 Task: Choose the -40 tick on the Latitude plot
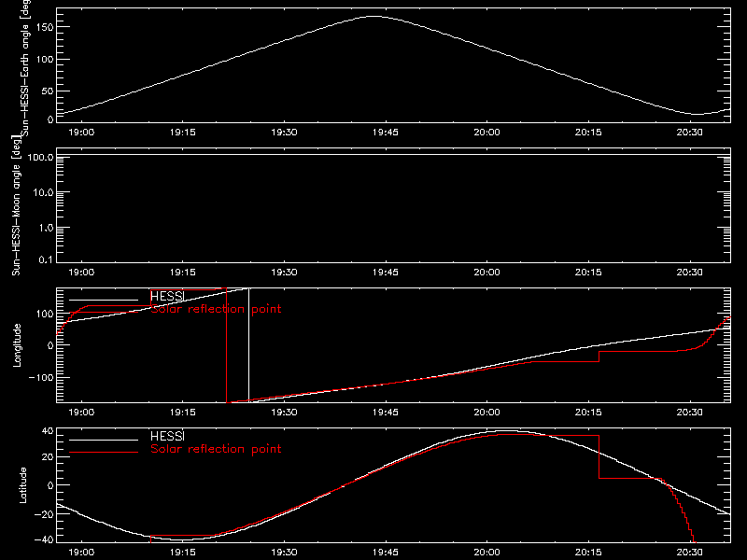click(44, 539)
